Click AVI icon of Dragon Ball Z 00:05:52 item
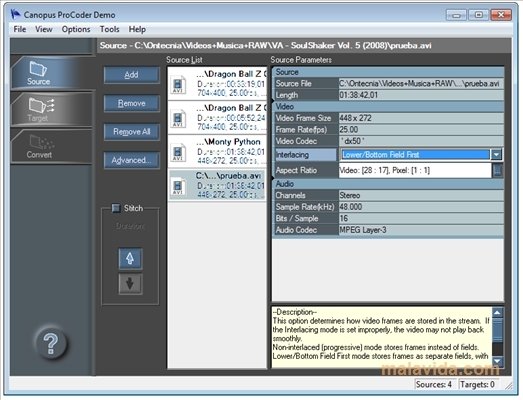523x400 pixels. [178, 118]
